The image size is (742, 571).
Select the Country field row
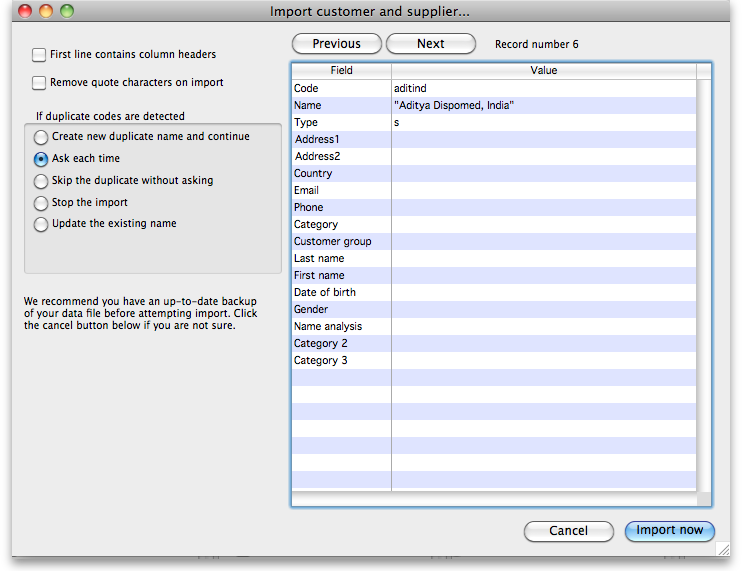click(313, 174)
